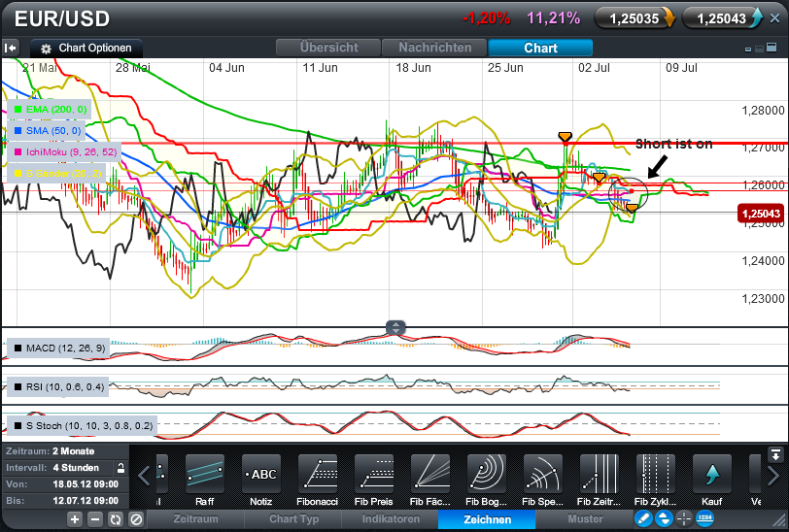Select the Fib Zykl... tool
Image resolution: width=789 pixels, height=532 pixels.
coord(655,481)
